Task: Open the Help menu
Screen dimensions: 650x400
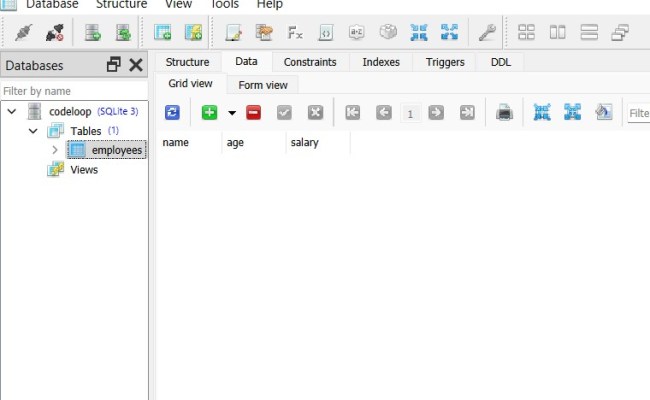Action: [x=269, y=4]
